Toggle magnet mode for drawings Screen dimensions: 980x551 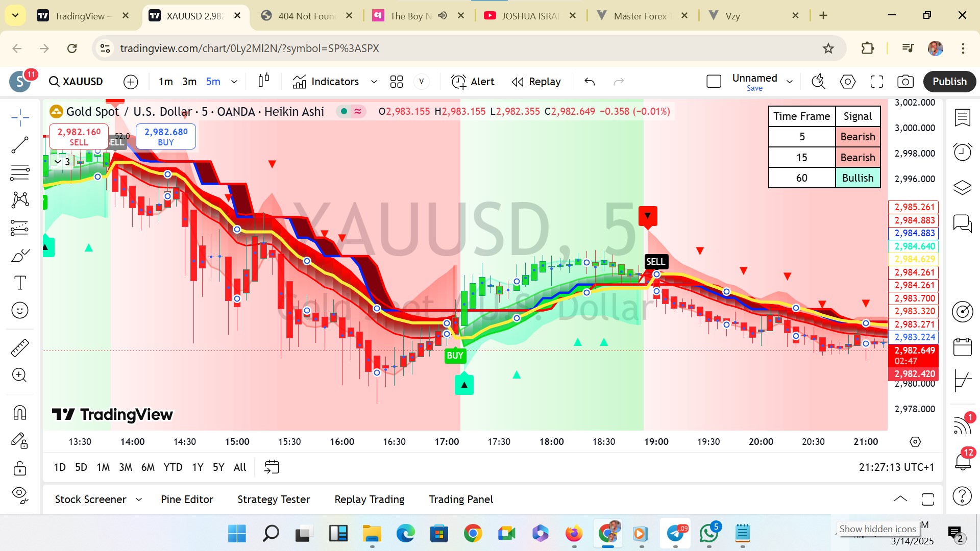click(20, 412)
